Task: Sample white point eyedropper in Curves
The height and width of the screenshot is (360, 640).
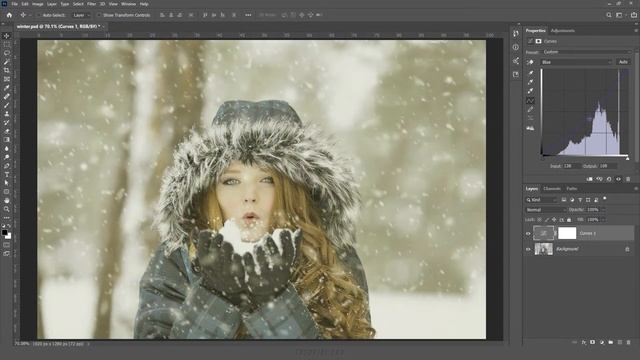Action: coord(531,91)
